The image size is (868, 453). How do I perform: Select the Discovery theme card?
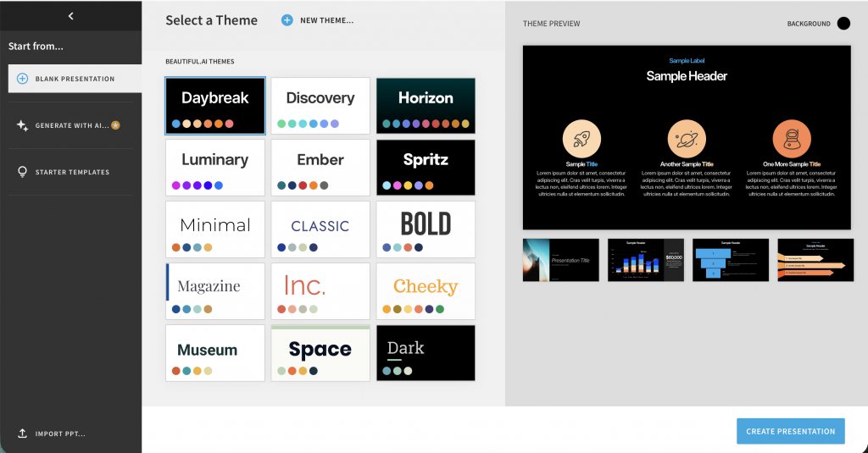(x=320, y=106)
